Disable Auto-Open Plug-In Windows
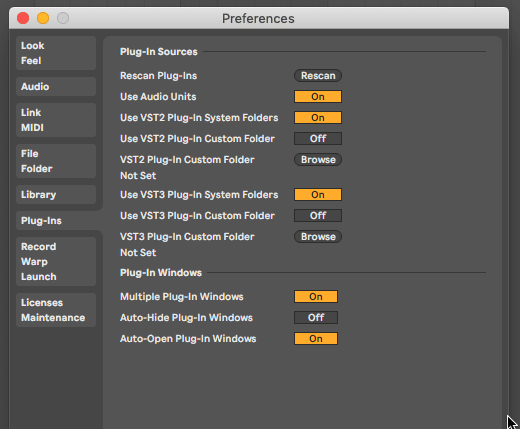520x429 pixels. pos(316,339)
